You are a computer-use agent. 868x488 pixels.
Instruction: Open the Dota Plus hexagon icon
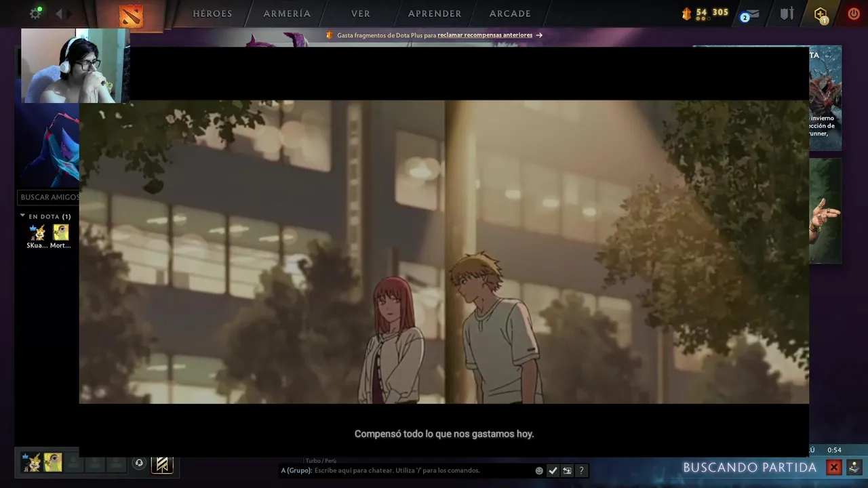pos(821,14)
